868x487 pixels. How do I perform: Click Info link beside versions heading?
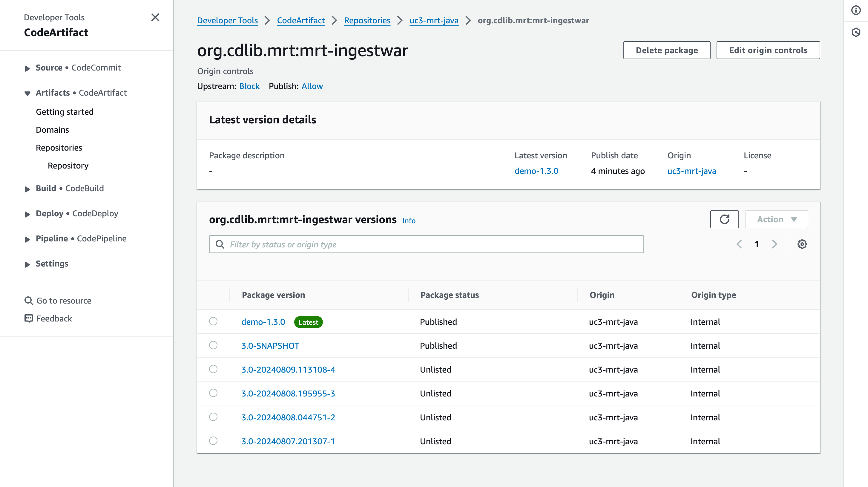(409, 221)
